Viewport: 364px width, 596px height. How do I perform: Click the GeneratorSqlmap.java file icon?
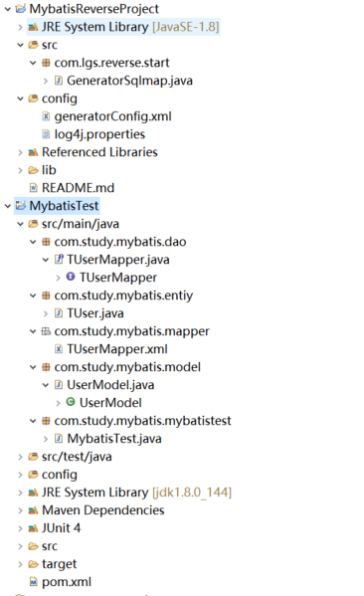pyautogui.click(x=58, y=81)
